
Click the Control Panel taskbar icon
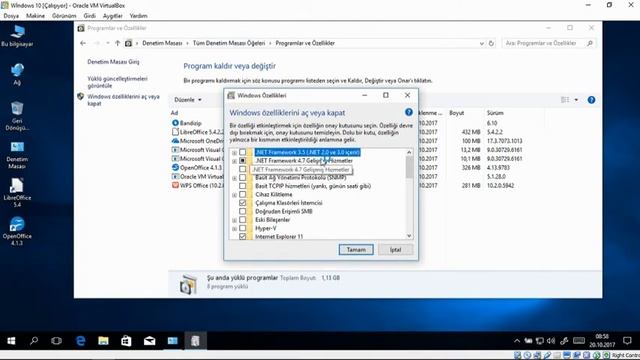[x=172, y=341]
